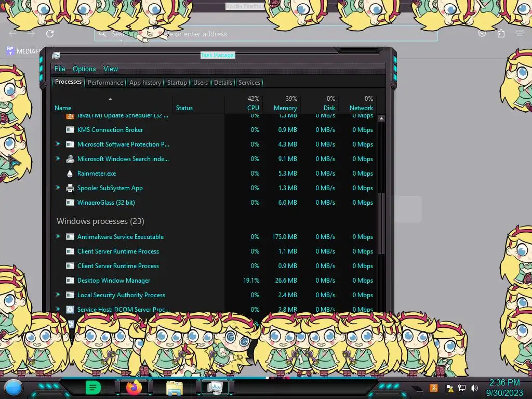
Task: Open the green chat app on taskbar
Action: click(93, 388)
